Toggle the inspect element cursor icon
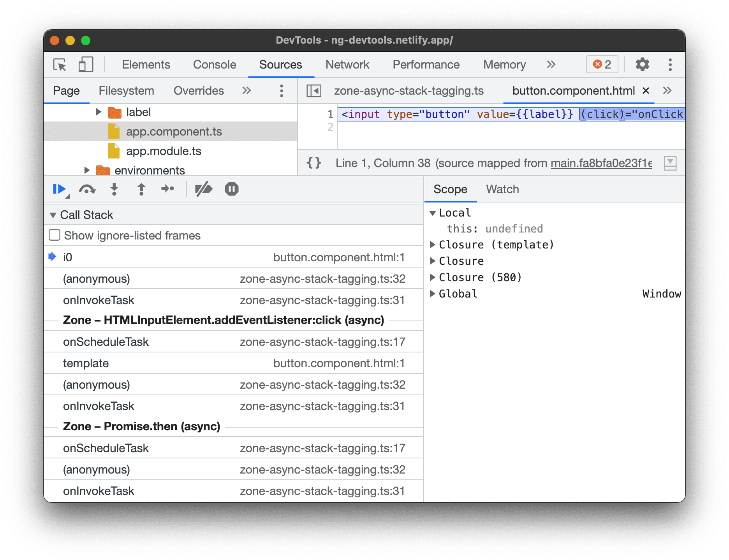Screen dimensions: 729x560 pyautogui.click(x=59, y=64)
